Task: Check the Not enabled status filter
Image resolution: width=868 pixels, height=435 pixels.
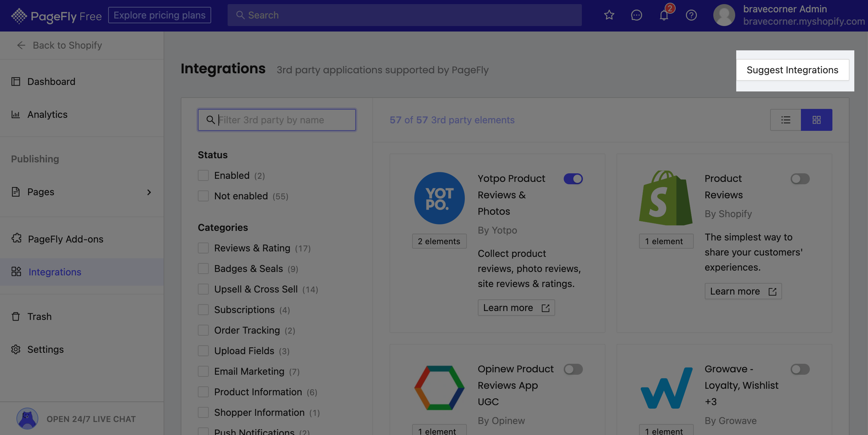Action: point(203,196)
